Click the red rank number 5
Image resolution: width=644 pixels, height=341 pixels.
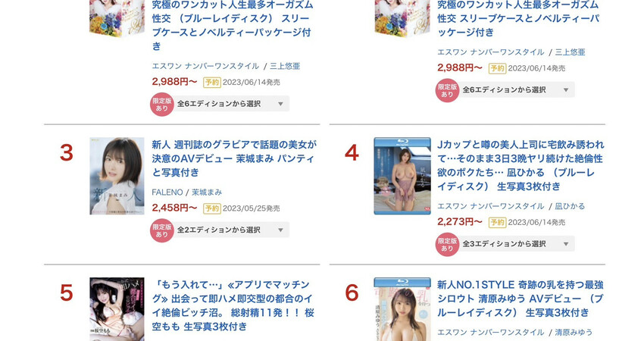point(67,293)
